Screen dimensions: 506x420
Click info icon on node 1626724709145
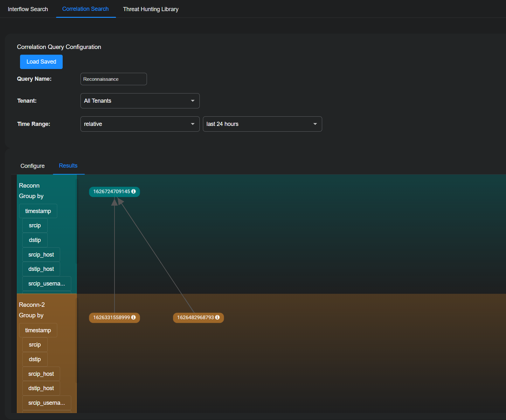pyautogui.click(x=134, y=191)
